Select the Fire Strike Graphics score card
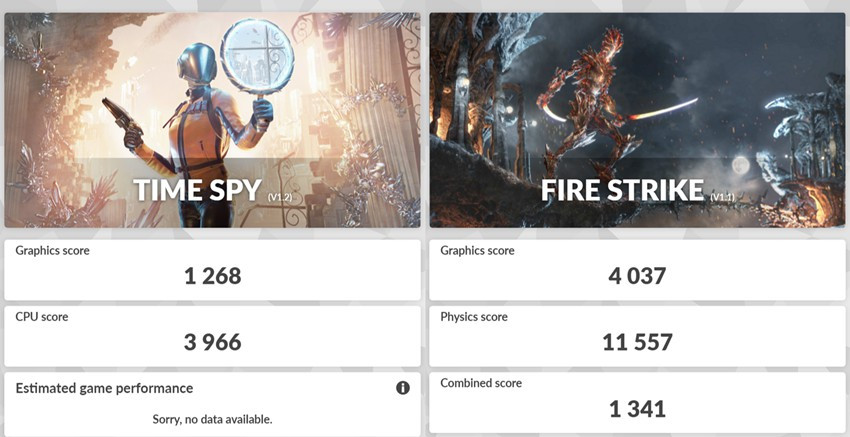This screenshot has width=850, height=437. (637, 270)
